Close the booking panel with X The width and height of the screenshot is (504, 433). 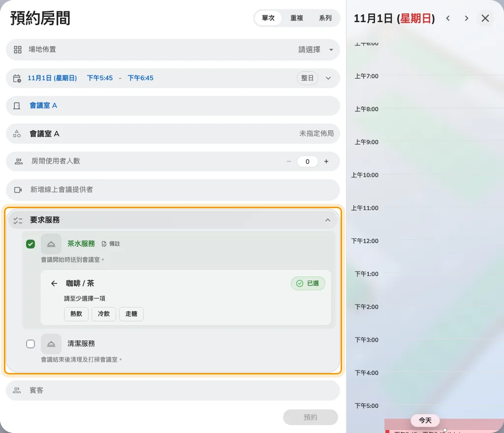tap(485, 18)
